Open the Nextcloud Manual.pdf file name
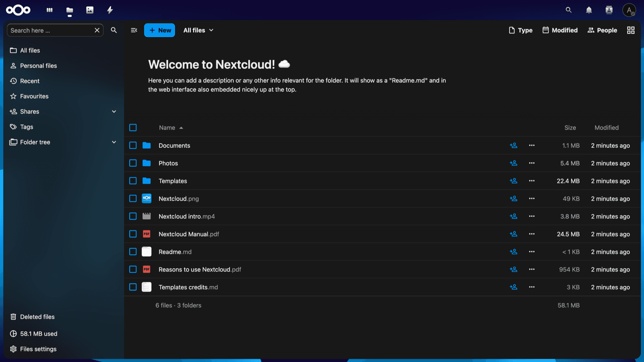Viewport: 644px width, 362px height. click(189, 234)
